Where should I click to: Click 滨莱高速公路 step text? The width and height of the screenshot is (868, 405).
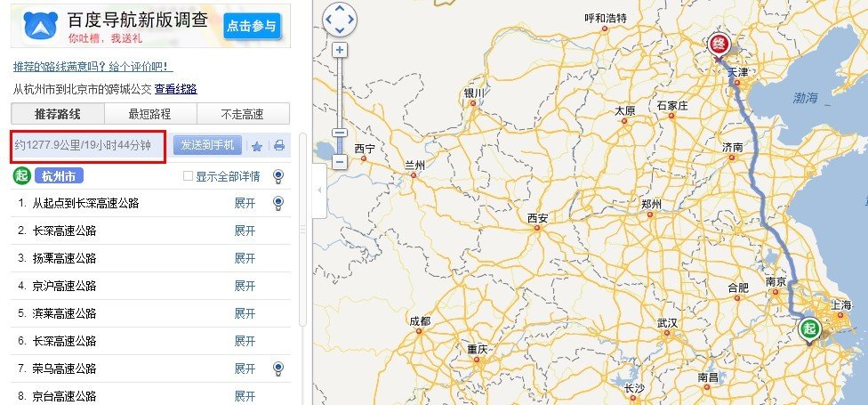pos(65,313)
